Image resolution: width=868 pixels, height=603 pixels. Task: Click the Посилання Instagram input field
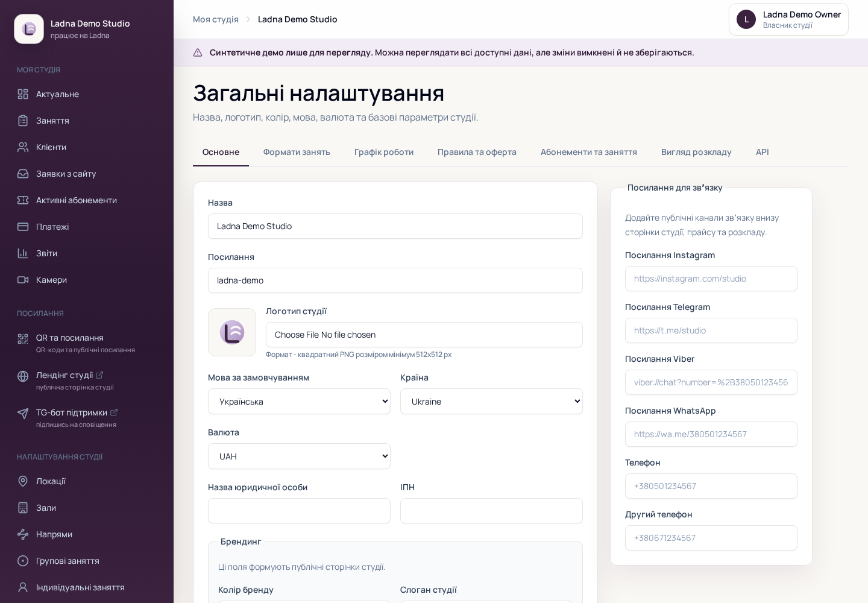pos(711,279)
